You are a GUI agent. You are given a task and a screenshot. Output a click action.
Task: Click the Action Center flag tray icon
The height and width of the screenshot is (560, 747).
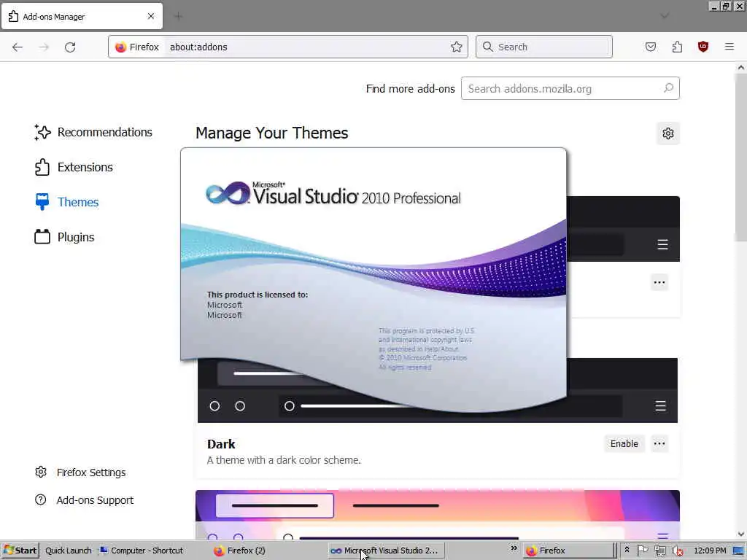[643, 551]
